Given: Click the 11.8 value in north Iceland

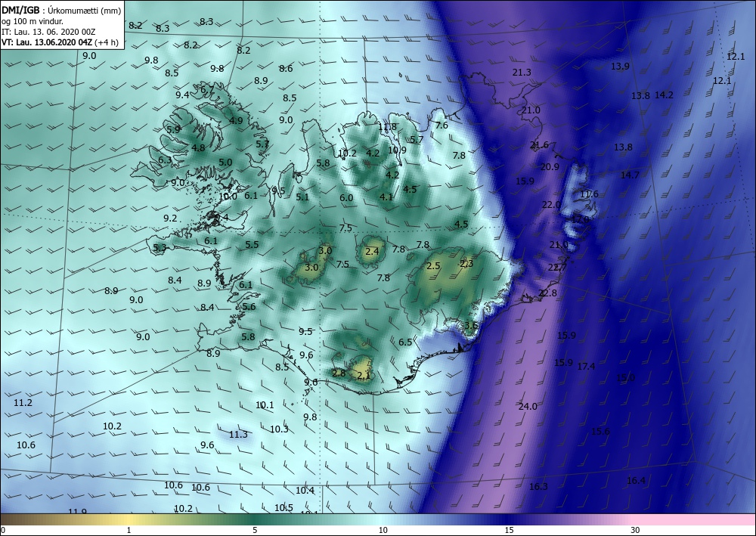Looking at the screenshot, I should [387, 127].
